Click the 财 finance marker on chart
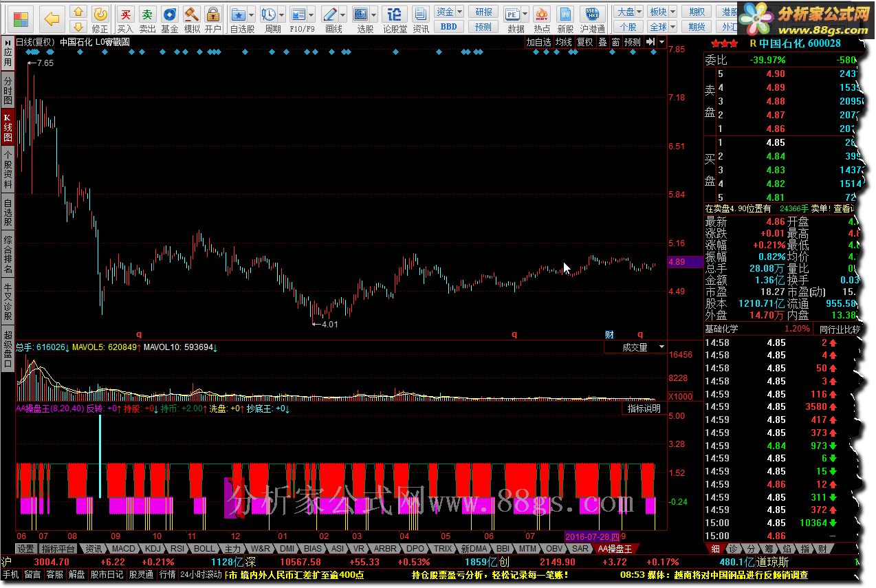 [x=609, y=334]
